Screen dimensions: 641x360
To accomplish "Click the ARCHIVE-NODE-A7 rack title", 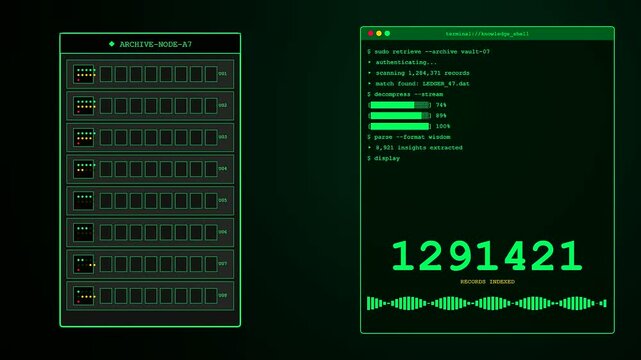I will coord(155,44).
